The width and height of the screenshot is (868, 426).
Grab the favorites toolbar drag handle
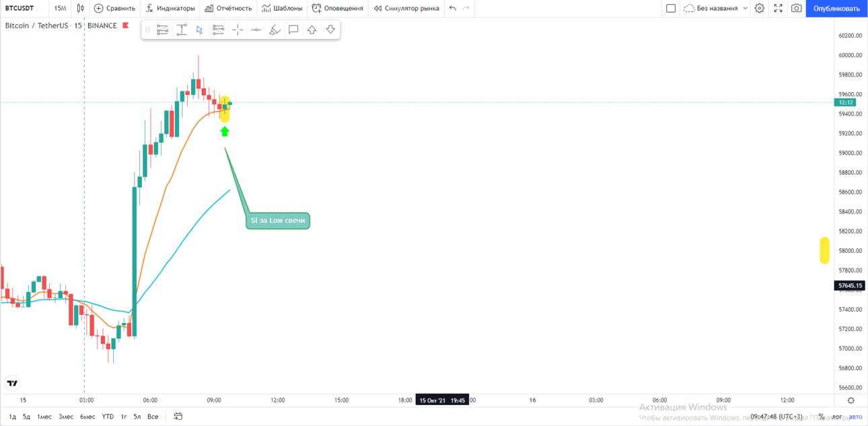pos(148,30)
